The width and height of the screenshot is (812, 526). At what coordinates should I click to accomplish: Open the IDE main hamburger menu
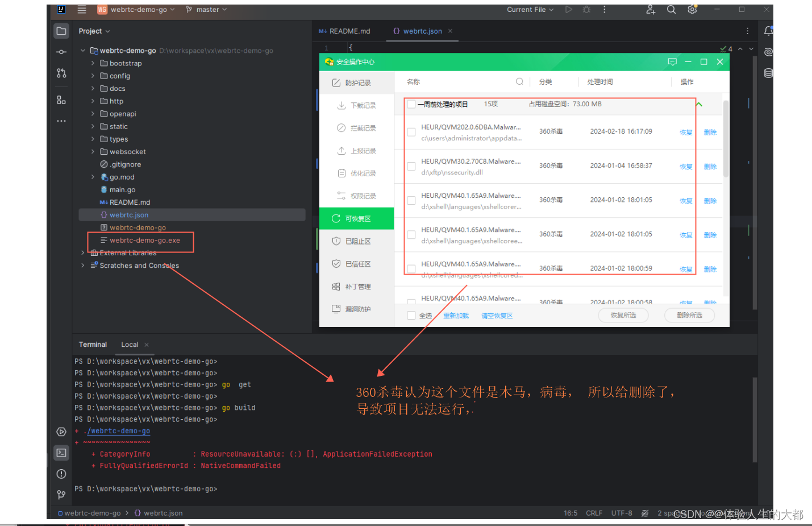coord(82,10)
